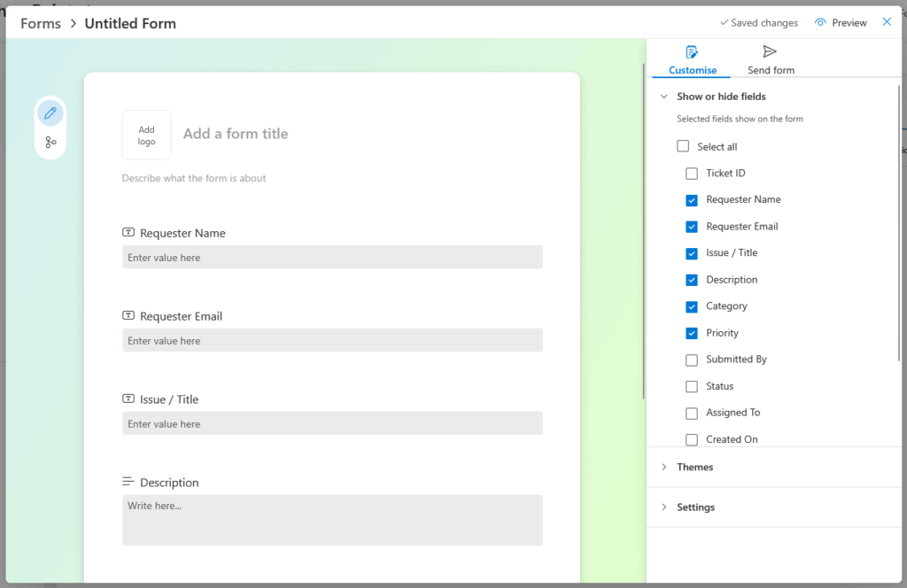Enable the Ticket ID field checkbox
This screenshot has height=588, width=907.
tap(692, 174)
